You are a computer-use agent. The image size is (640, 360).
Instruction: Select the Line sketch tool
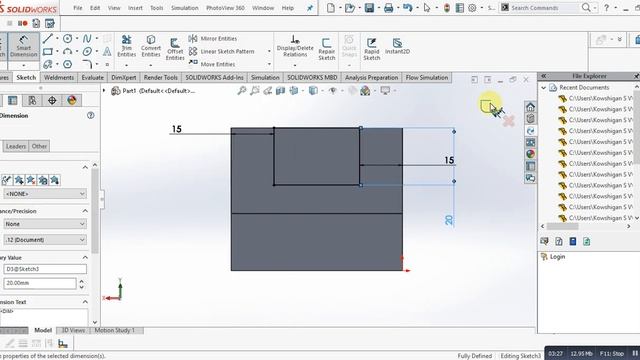48,39
